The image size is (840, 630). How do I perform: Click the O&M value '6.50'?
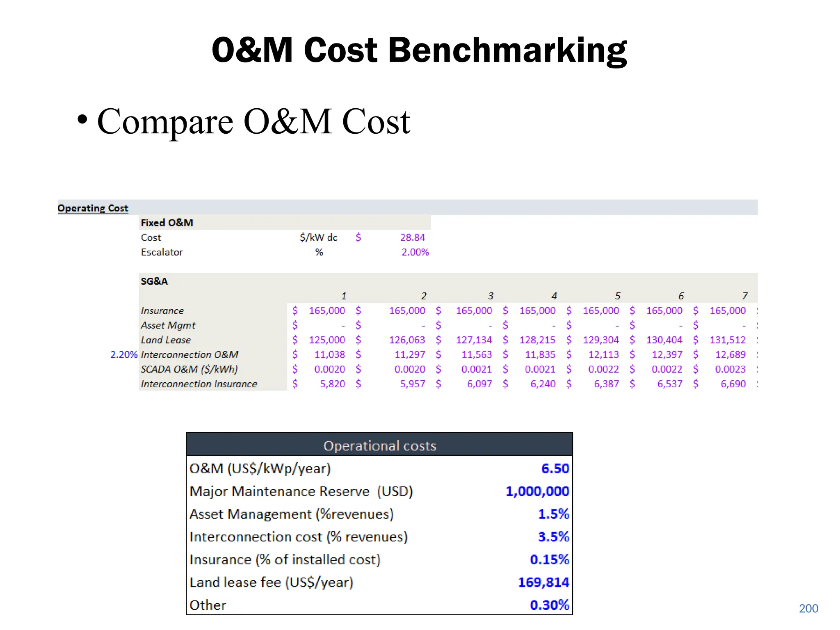(555, 469)
